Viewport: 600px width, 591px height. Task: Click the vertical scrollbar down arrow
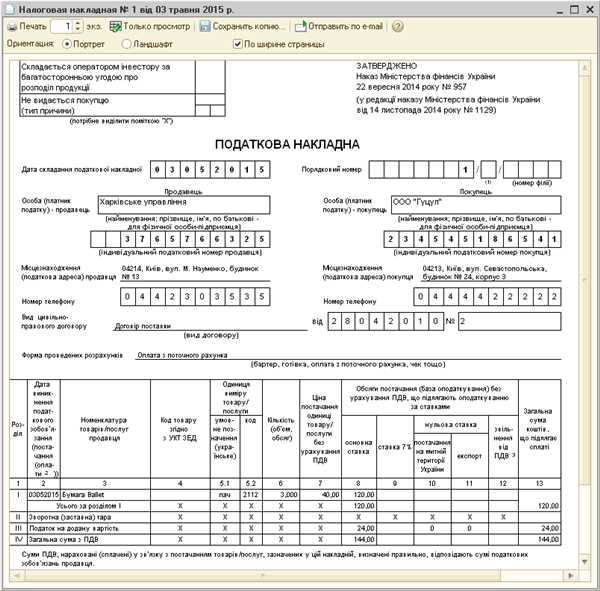584,562
